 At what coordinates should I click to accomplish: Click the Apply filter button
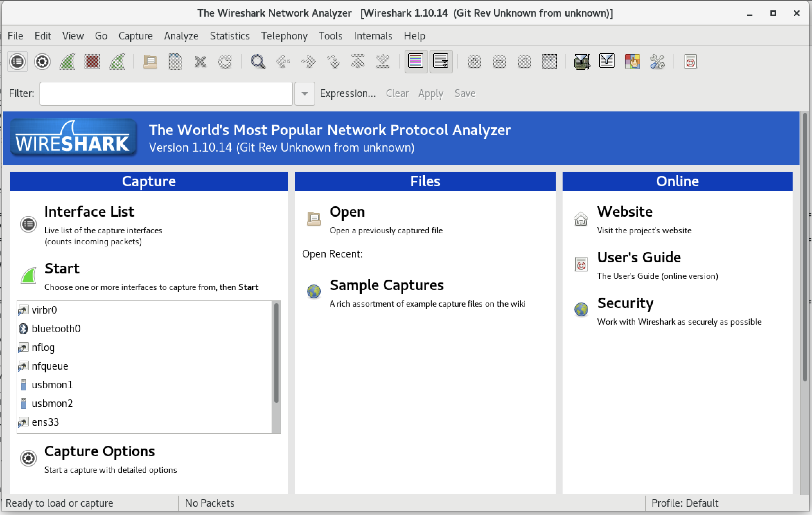(x=431, y=93)
